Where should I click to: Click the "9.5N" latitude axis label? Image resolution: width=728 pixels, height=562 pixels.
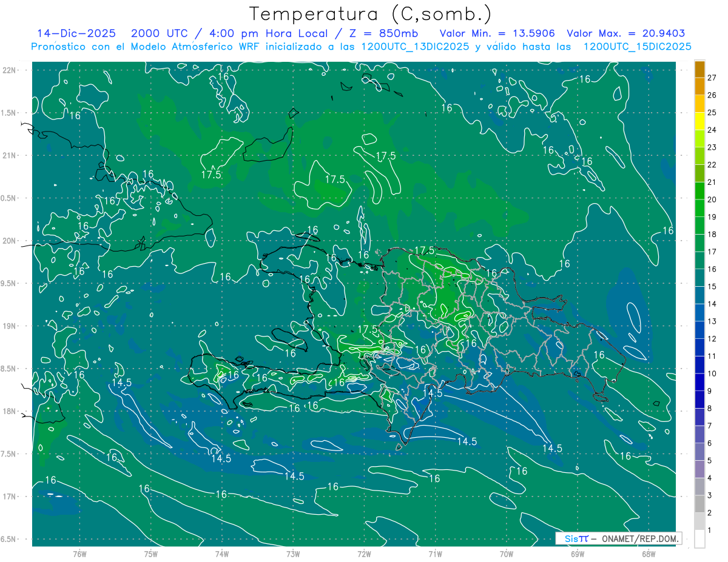point(8,283)
